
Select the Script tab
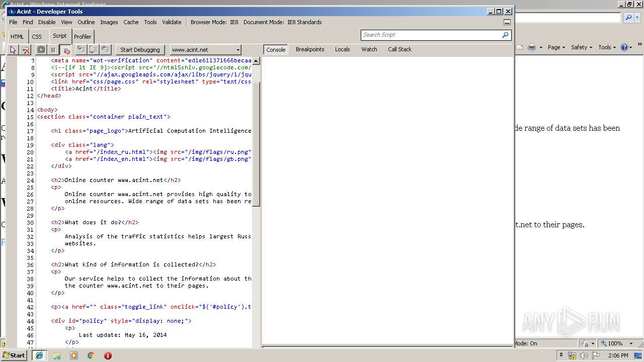(x=59, y=36)
